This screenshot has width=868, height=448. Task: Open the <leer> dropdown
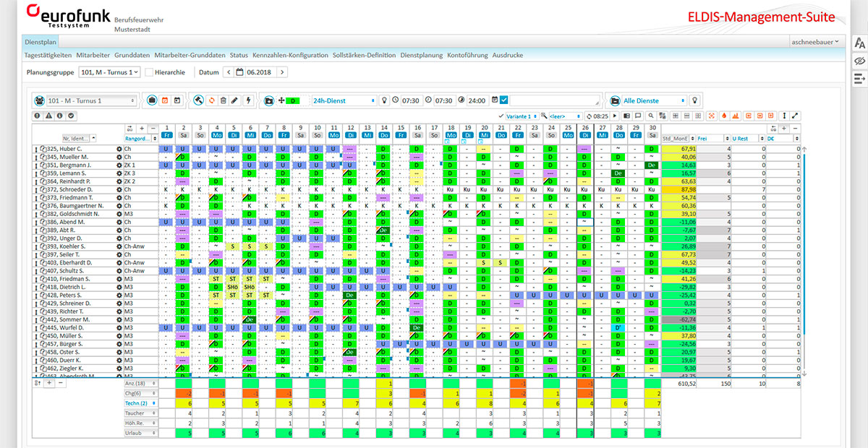point(565,116)
